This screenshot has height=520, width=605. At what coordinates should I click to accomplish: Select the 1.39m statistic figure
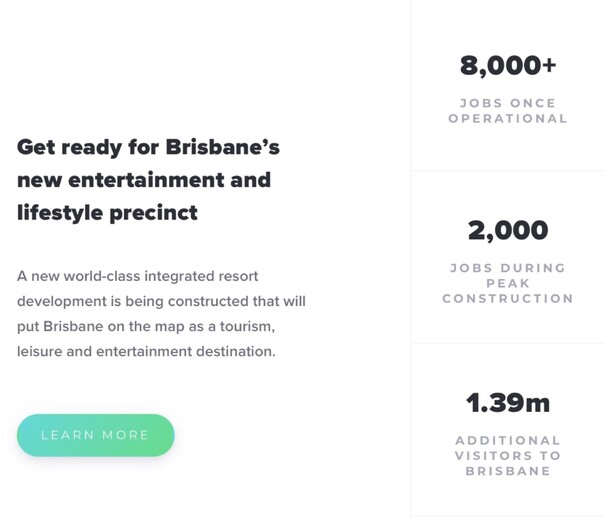click(508, 403)
